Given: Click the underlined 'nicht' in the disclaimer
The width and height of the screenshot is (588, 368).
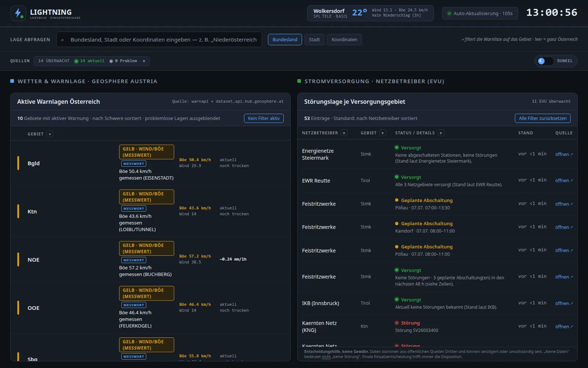Looking at the screenshot, I should [x=326, y=357].
